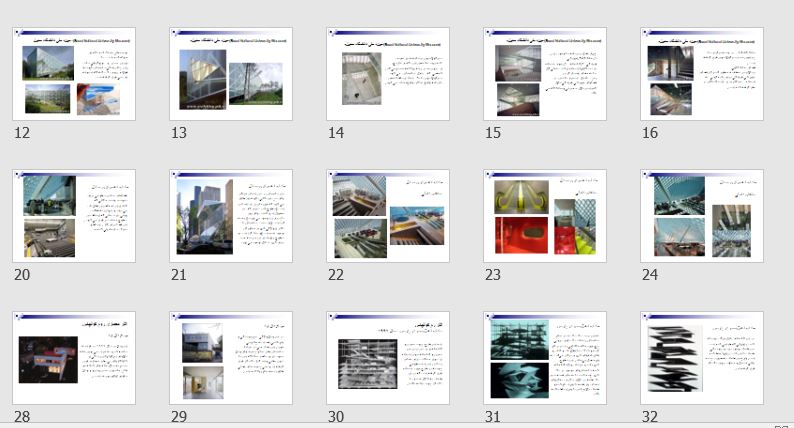Click slide number label 20
The height and width of the screenshot is (428, 794).
point(22,275)
